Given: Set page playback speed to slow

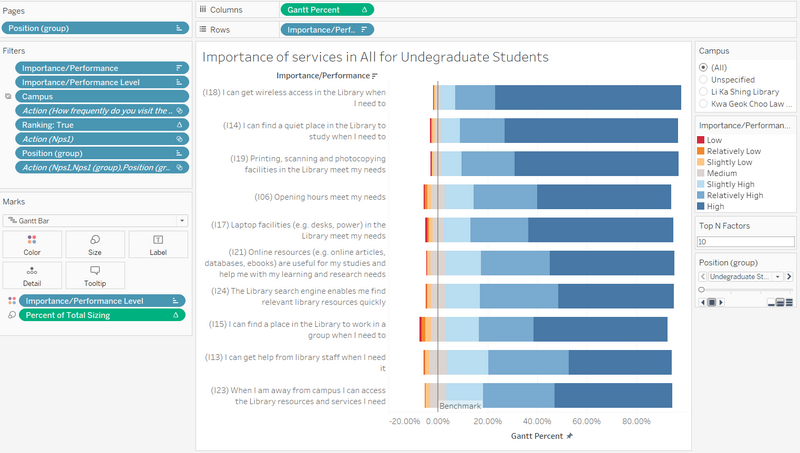Looking at the screenshot, I should point(771,303).
